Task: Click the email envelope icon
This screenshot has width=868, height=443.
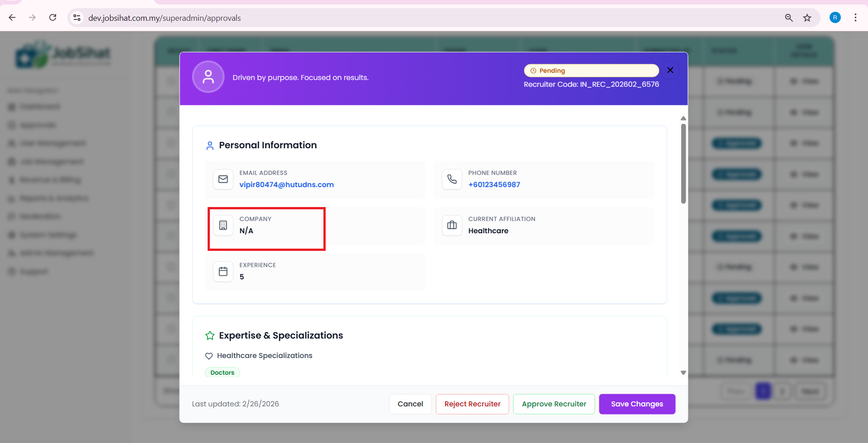Action: click(223, 179)
